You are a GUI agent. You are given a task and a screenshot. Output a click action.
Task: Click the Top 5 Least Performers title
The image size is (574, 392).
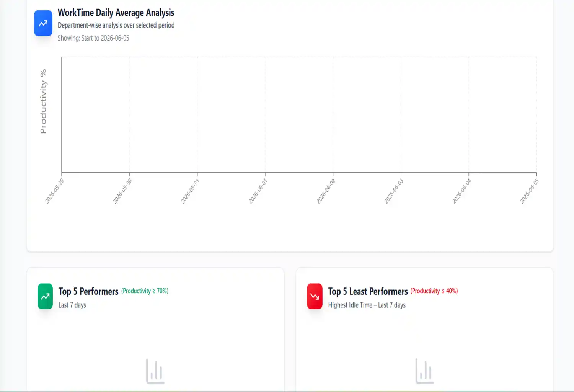(368, 291)
